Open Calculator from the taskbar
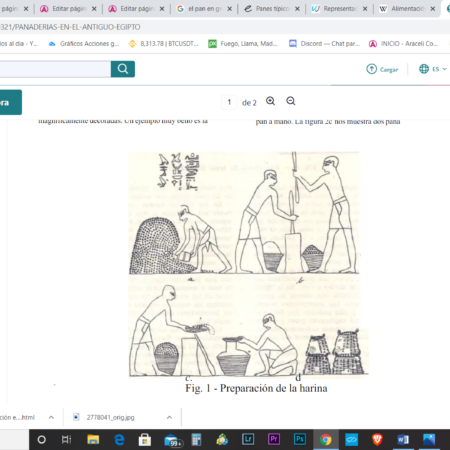This screenshot has width=450, height=450. (196, 440)
